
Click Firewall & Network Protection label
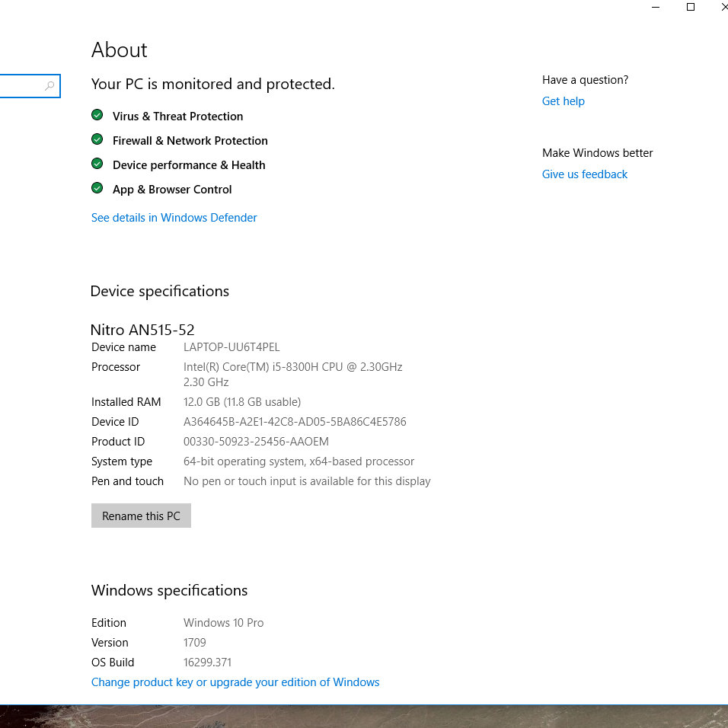pos(190,141)
